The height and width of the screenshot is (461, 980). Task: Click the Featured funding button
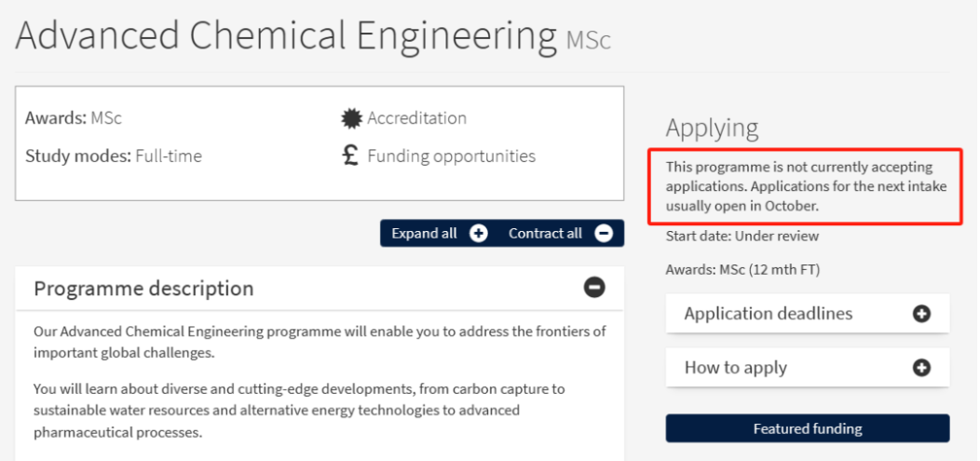point(807,429)
